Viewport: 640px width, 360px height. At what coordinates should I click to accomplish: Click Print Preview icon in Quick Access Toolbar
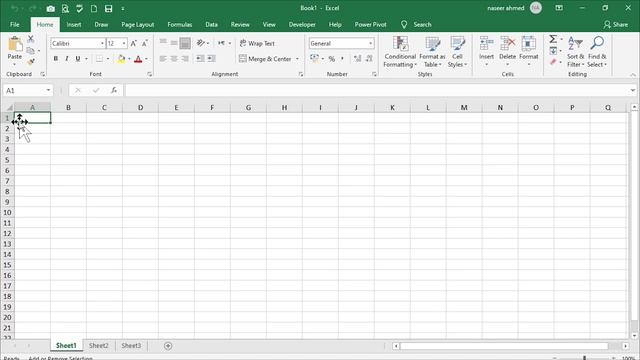pos(65,8)
